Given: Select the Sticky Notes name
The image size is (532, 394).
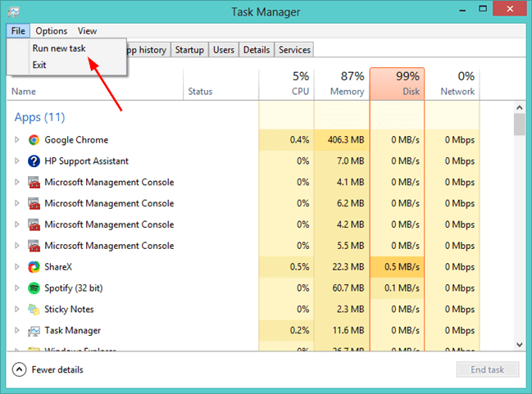Looking at the screenshot, I should click(69, 310).
